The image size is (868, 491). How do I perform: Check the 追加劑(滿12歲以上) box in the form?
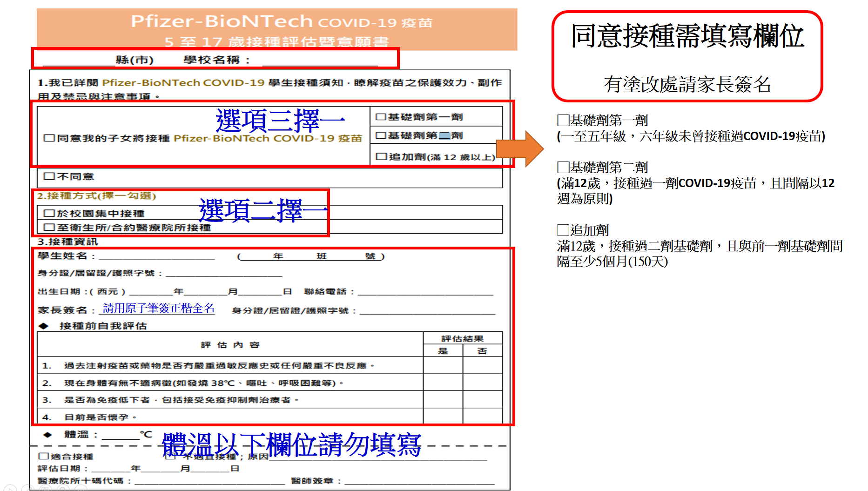pos(381,157)
